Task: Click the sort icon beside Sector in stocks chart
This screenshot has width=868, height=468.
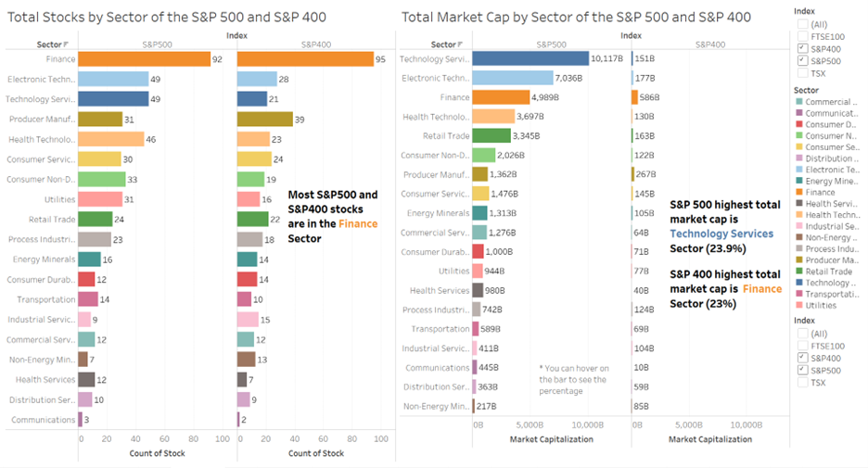Action: tap(65, 44)
